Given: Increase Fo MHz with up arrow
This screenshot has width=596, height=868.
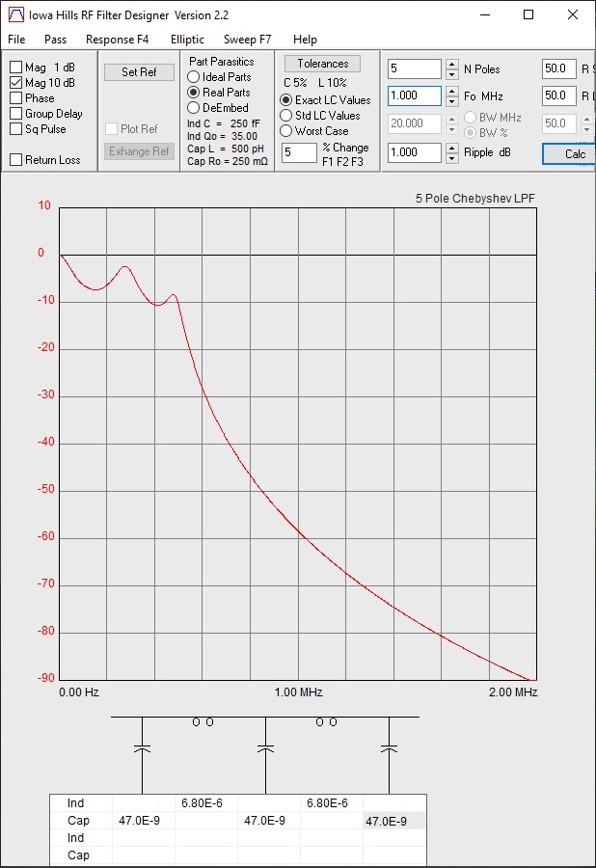Looking at the screenshot, I should [x=452, y=91].
